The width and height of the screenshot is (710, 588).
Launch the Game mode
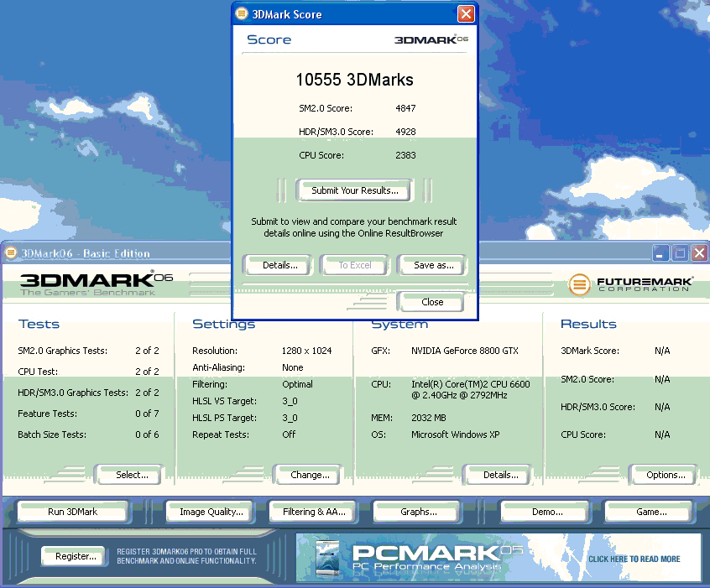click(x=651, y=512)
